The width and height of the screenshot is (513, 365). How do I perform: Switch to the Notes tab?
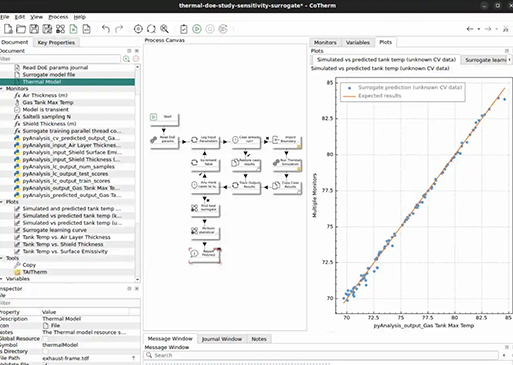pos(259,339)
